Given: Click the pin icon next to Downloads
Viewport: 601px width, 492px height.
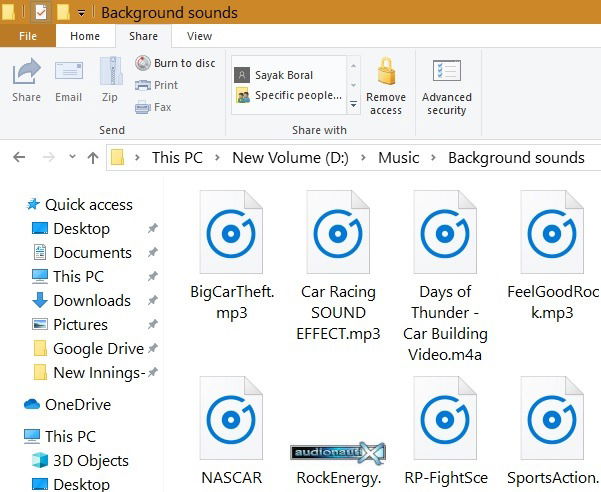Looking at the screenshot, I should click(x=153, y=300).
